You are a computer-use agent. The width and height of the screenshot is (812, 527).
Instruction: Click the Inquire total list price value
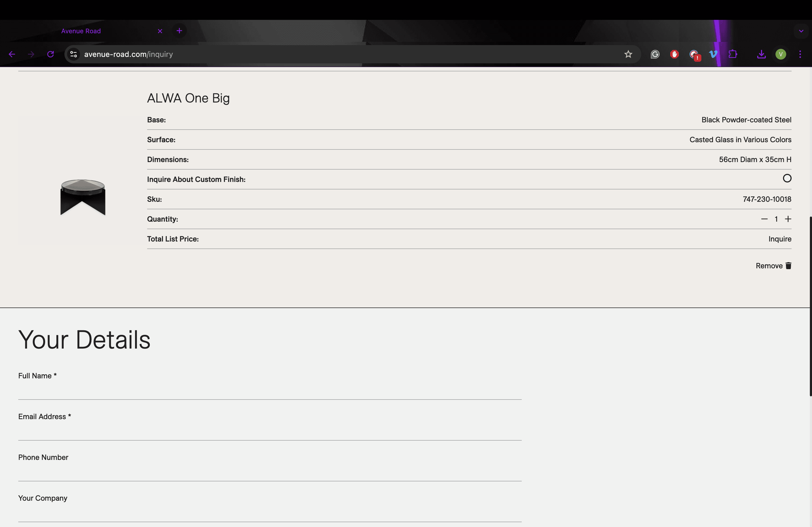click(x=780, y=239)
